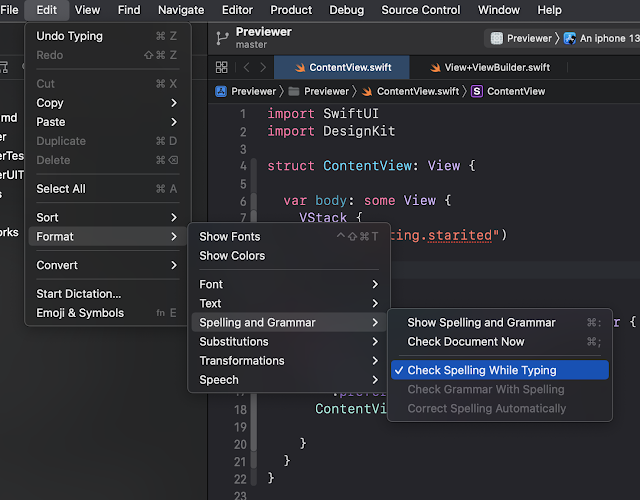The height and width of the screenshot is (500, 640).
Task: Toggle Correct Spelling Automatically
Action: coord(500,409)
